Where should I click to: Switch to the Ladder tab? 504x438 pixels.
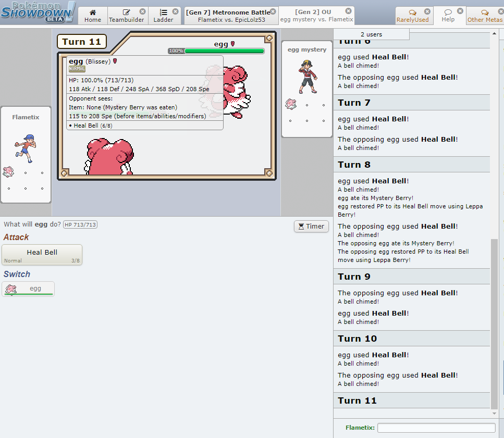point(163,16)
